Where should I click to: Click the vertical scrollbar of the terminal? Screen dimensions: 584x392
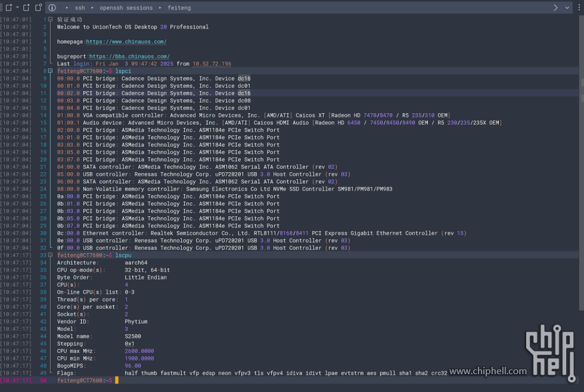coord(581,164)
